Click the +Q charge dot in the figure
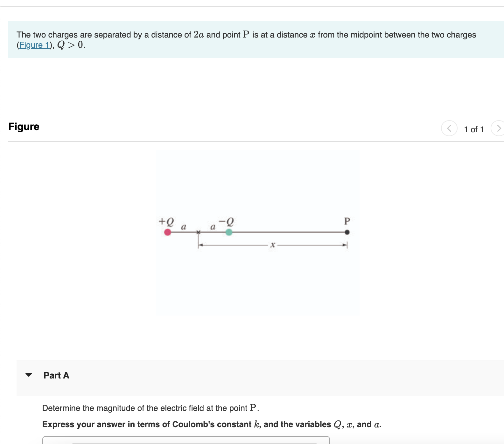This screenshot has height=444, width=504. [x=168, y=232]
